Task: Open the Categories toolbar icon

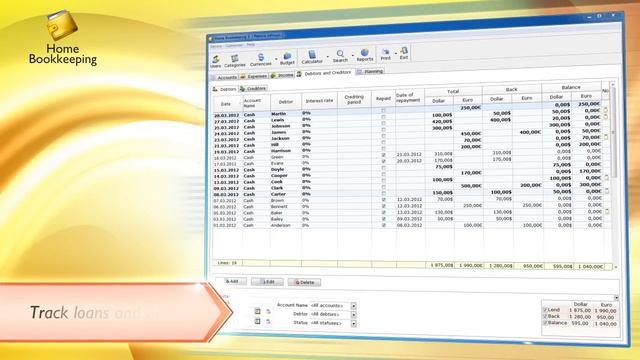Action: pyautogui.click(x=235, y=60)
